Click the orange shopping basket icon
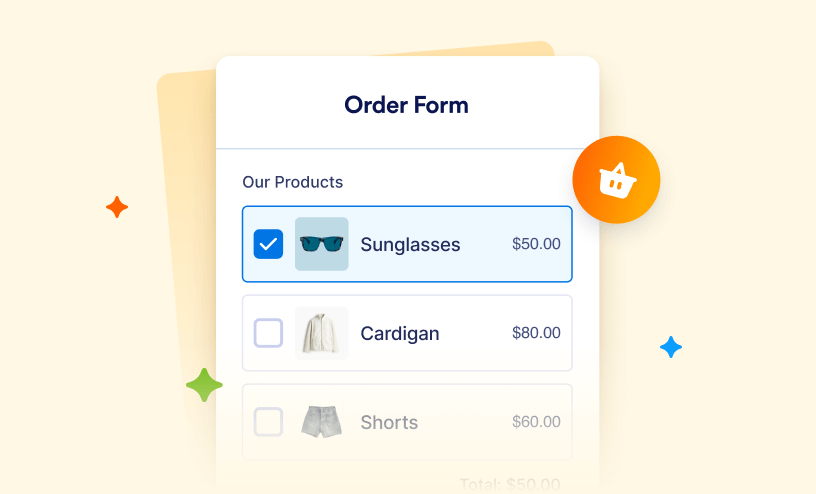Screen dimensions: 816x494 point(616,180)
